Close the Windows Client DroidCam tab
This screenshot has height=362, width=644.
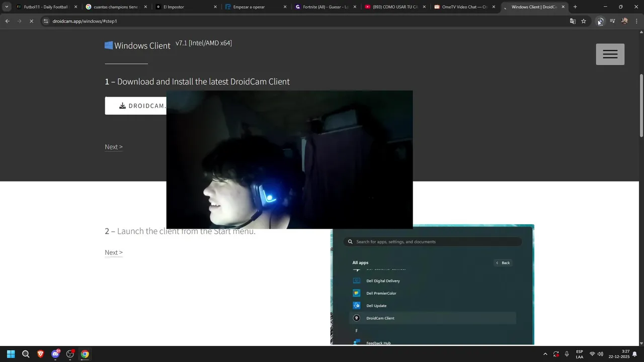(x=563, y=7)
